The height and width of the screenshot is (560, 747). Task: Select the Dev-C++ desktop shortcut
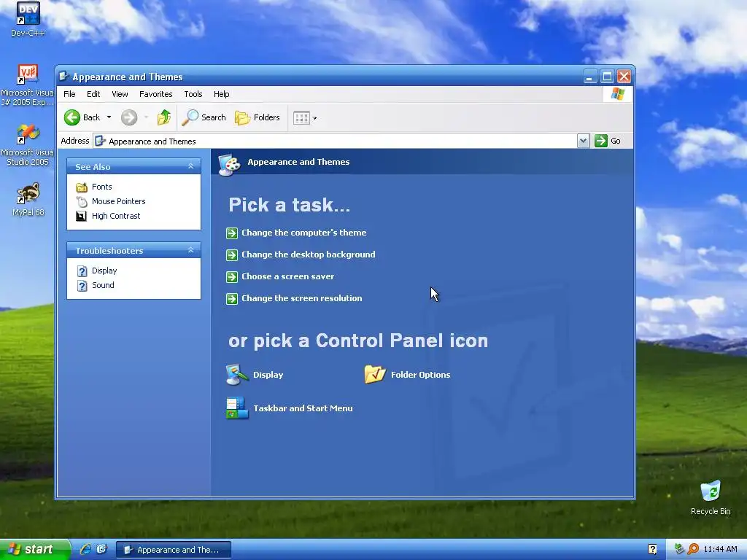point(28,20)
